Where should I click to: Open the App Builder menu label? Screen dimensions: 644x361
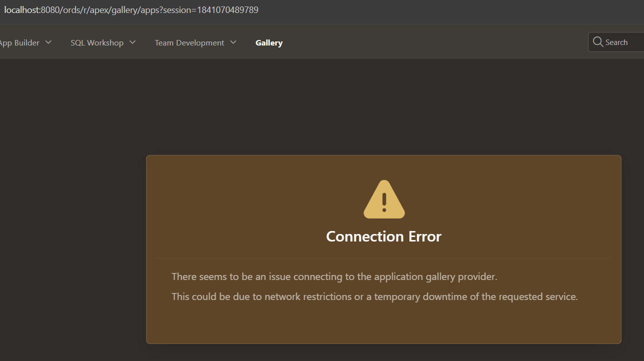click(x=19, y=43)
